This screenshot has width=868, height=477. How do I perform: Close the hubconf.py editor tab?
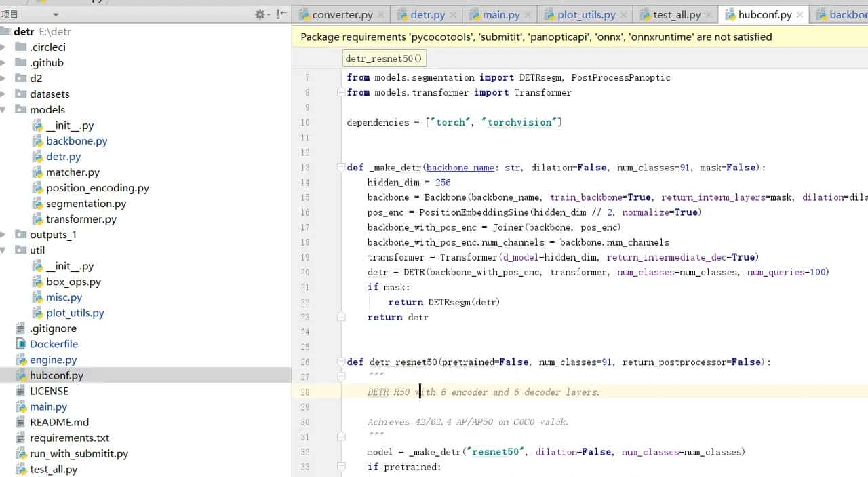pos(800,14)
